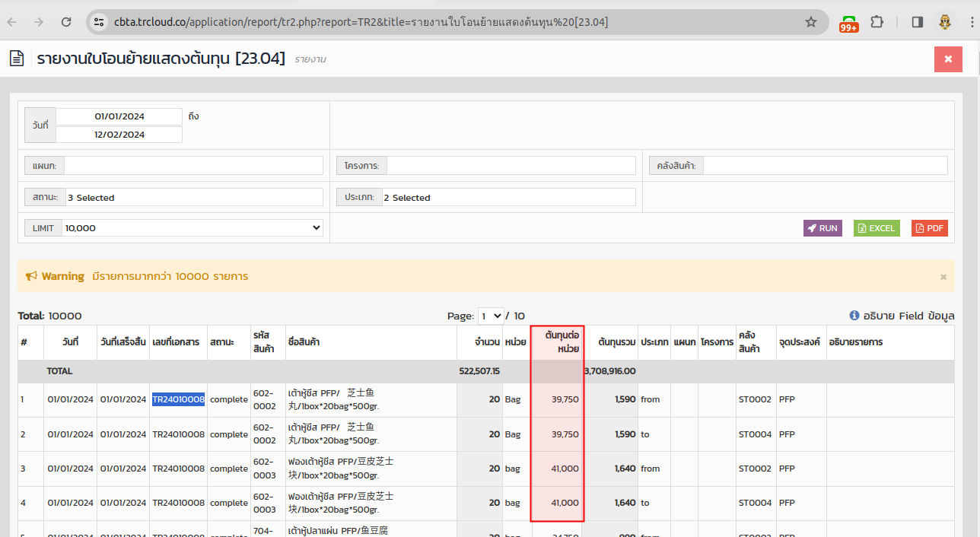The width and height of the screenshot is (980, 537).
Task: Close the report with the red X button
Action: pyautogui.click(x=948, y=59)
